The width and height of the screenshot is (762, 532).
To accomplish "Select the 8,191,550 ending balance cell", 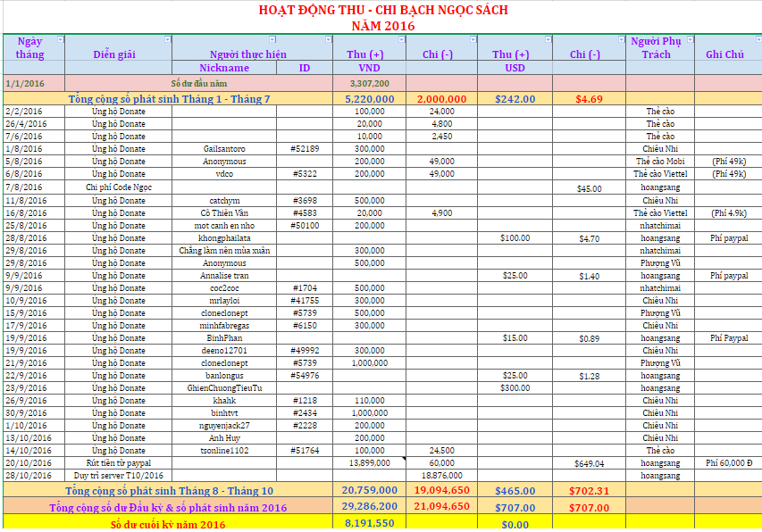I will [369, 524].
